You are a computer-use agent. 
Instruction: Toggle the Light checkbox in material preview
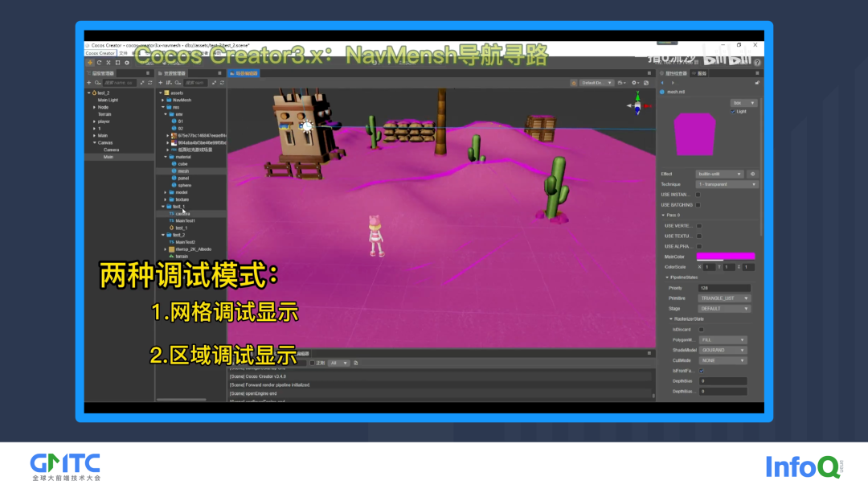click(x=734, y=112)
